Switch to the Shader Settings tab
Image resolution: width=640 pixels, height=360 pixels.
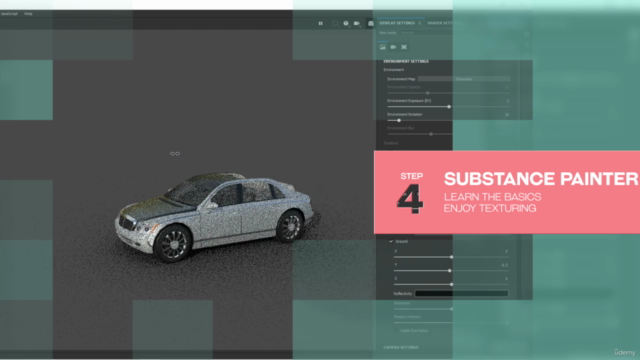(x=443, y=23)
